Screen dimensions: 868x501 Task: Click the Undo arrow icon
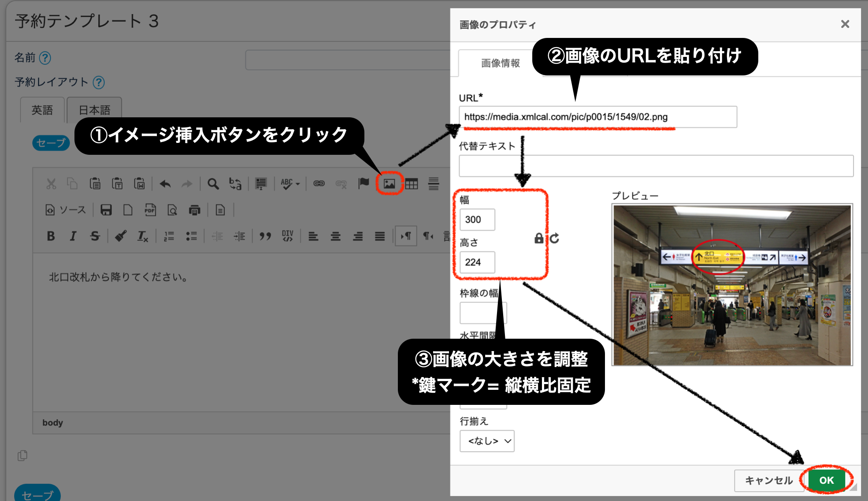pos(165,184)
